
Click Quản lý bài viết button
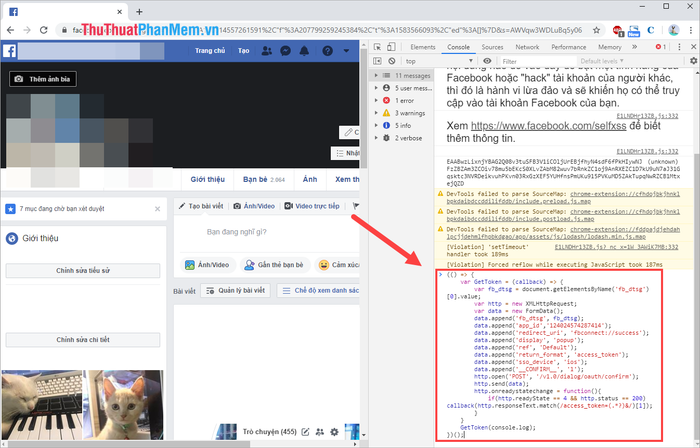pyautogui.click(x=235, y=290)
